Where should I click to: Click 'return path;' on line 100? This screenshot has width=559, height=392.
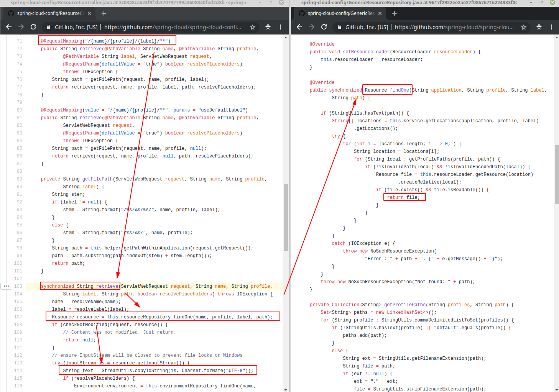tap(68, 263)
